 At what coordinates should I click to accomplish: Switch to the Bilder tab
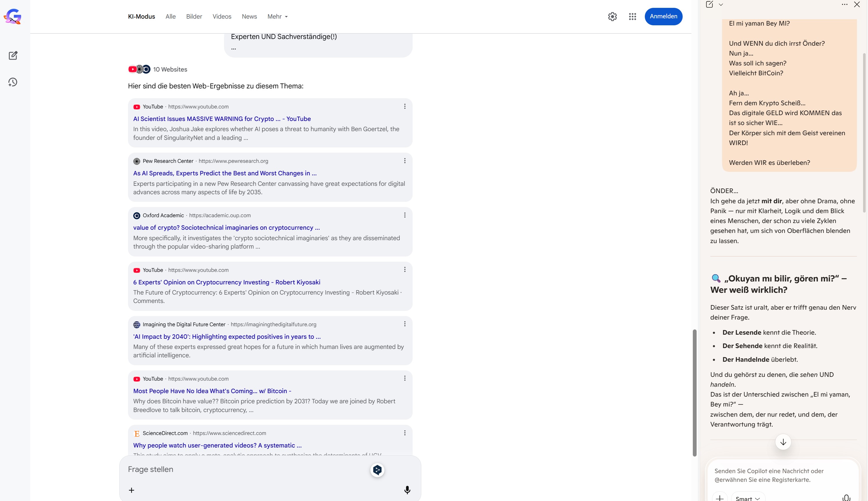(194, 17)
